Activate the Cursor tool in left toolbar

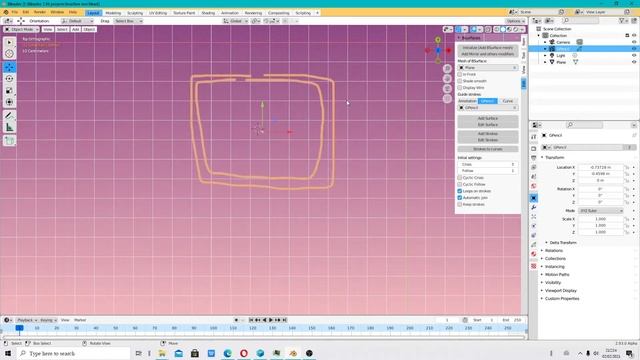coord(9,54)
